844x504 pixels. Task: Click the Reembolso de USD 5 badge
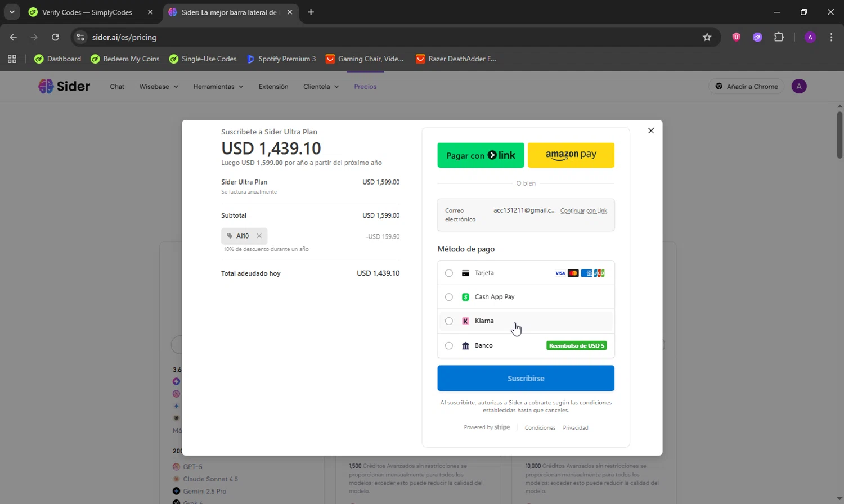(576, 346)
